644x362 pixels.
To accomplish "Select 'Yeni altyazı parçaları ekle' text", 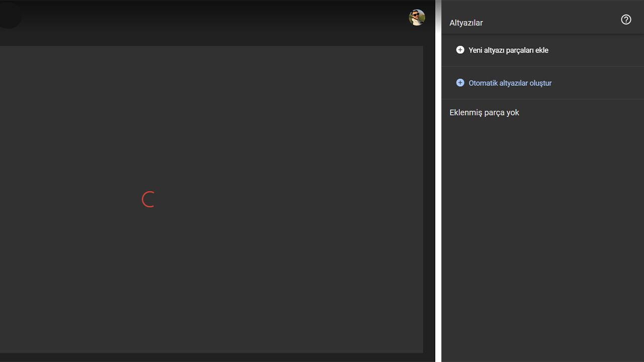I will pyautogui.click(x=508, y=50).
